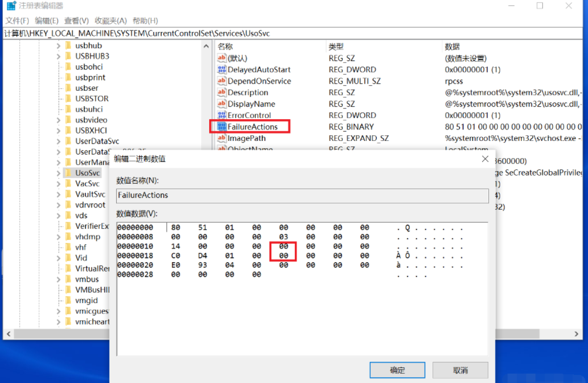Click the 确定 button

coord(397,370)
